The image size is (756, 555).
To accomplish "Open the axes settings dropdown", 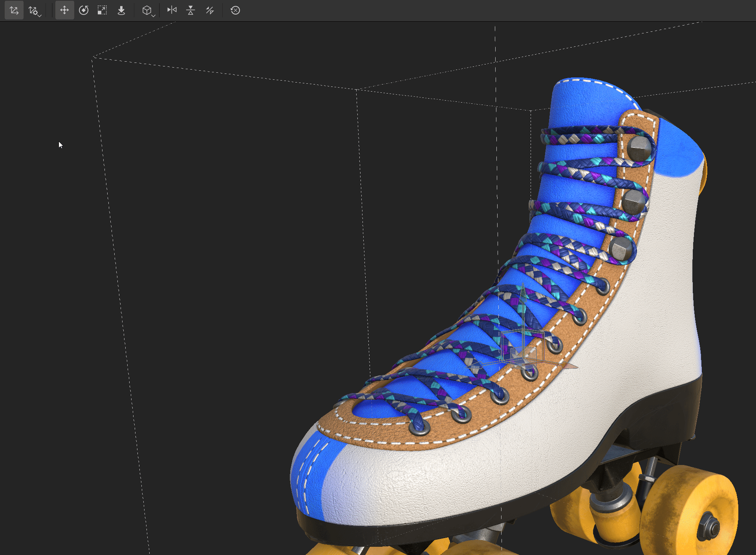I will point(35,11).
